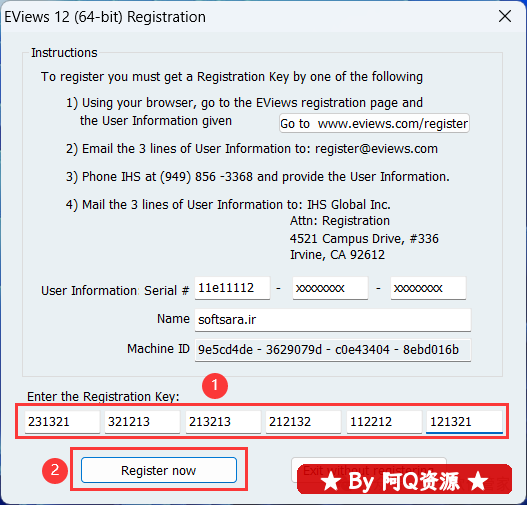Click the red circle marker numbered 1
The height and width of the screenshot is (505, 527).
click(x=215, y=386)
